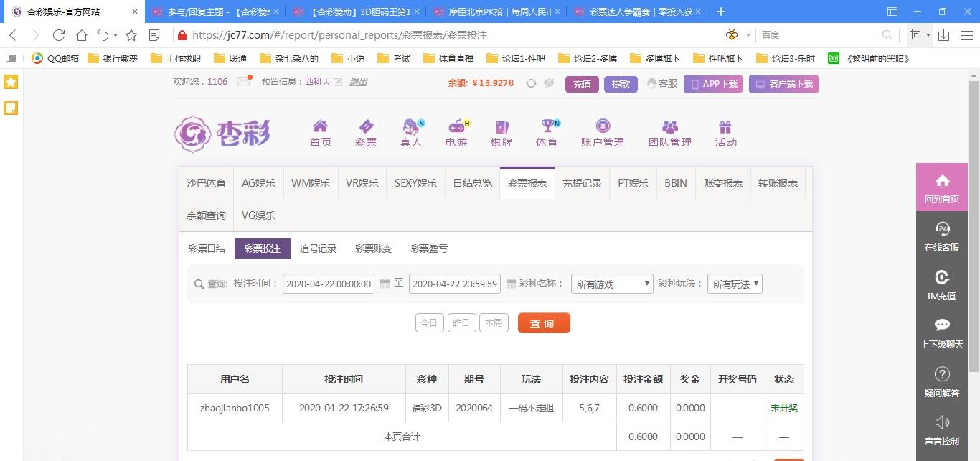This screenshot has height=461, width=980.
Task: Open the start date calendar picker
Action: click(x=385, y=284)
